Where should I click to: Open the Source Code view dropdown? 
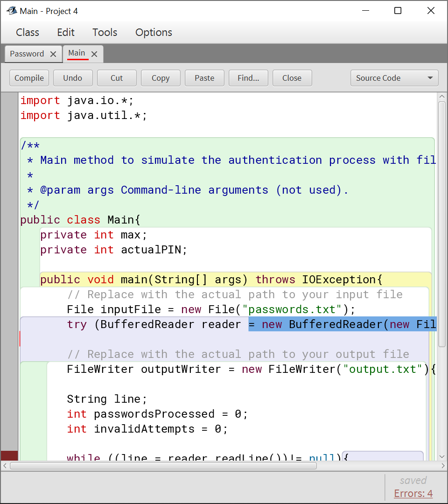pos(394,78)
